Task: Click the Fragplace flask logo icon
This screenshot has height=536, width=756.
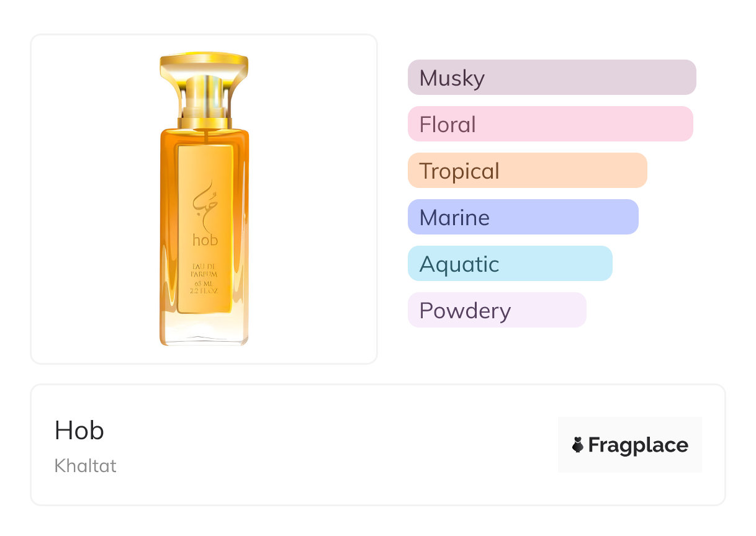Action: click(578, 445)
